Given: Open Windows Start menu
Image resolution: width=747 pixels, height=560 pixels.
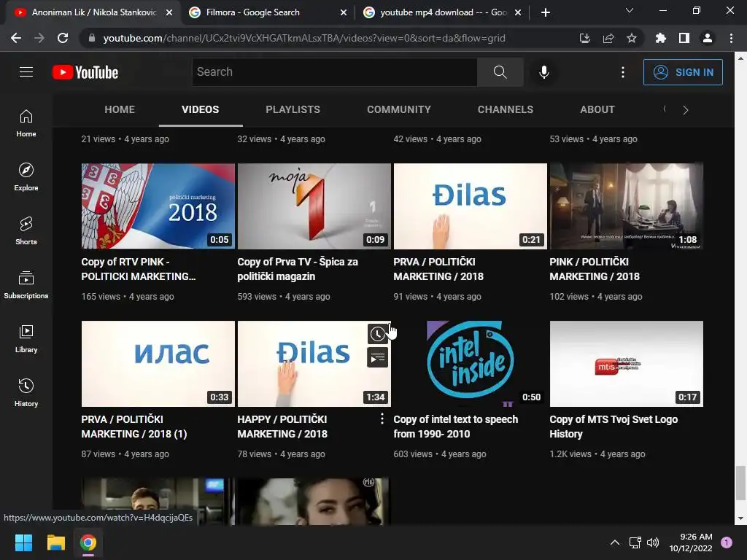Looking at the screenshot, I should tap(23, 542).
